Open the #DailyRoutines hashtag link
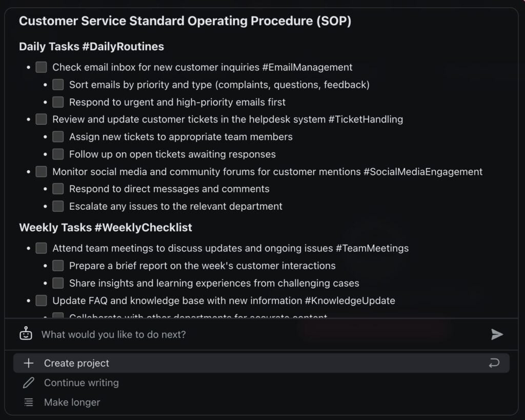The height and width of the screenshot is (420, 525). [123, 47]
